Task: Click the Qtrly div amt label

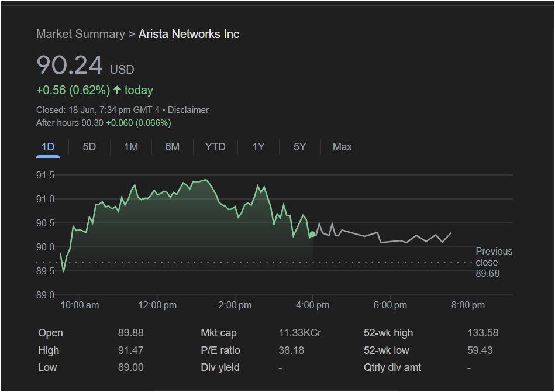Action: pos(392,367)
